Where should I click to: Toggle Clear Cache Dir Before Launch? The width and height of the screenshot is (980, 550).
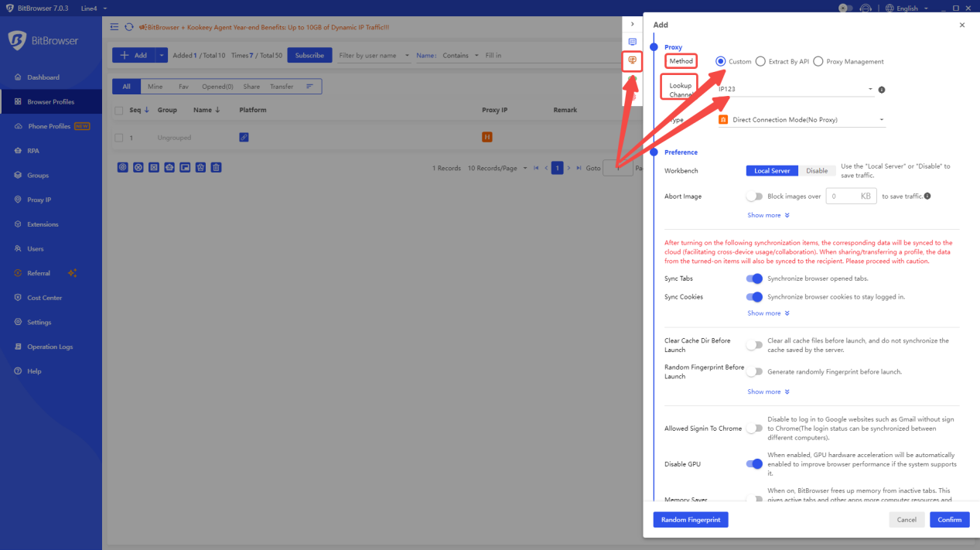click(754, 345)
